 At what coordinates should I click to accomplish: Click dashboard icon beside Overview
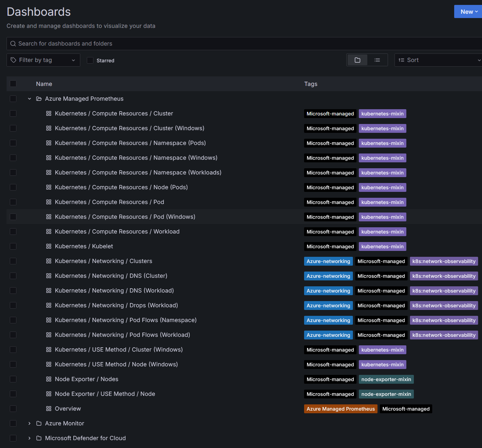pyautogui.click(x=49, y=409)
